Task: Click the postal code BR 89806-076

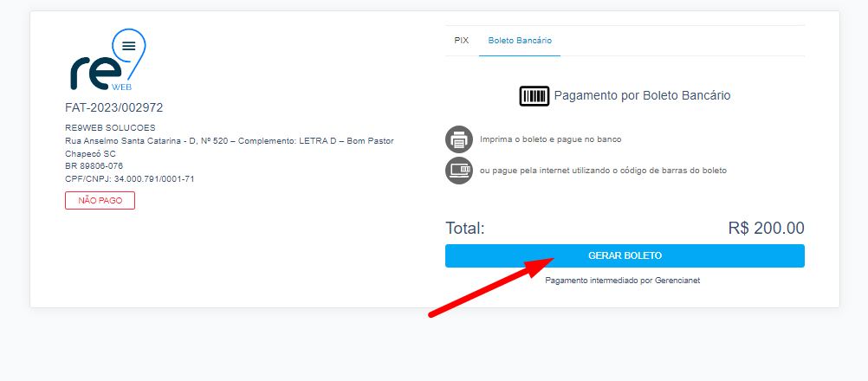Action: pyautogui.click(x=94, y=166)
